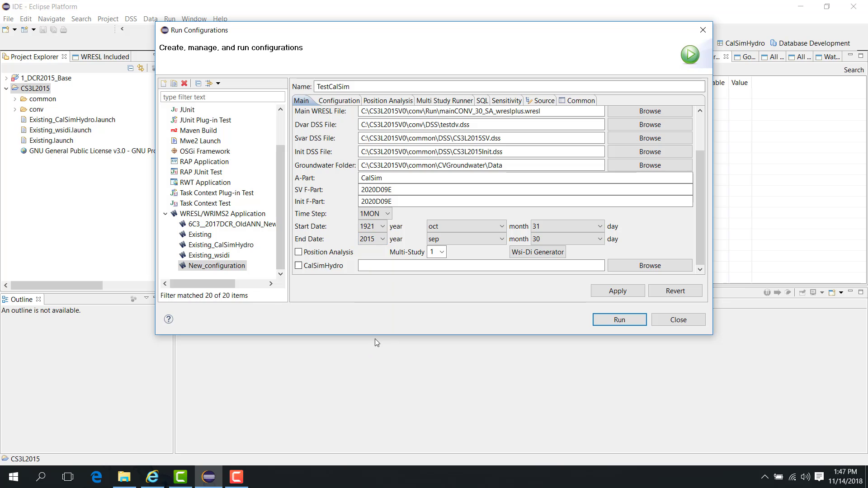
Task: Open the DSS menu
Action: (x=131, y=19)
